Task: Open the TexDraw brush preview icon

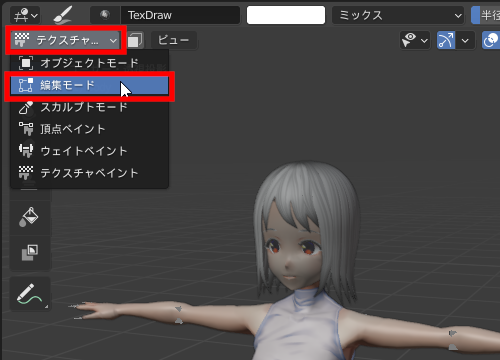Action: tap(105, 15)
